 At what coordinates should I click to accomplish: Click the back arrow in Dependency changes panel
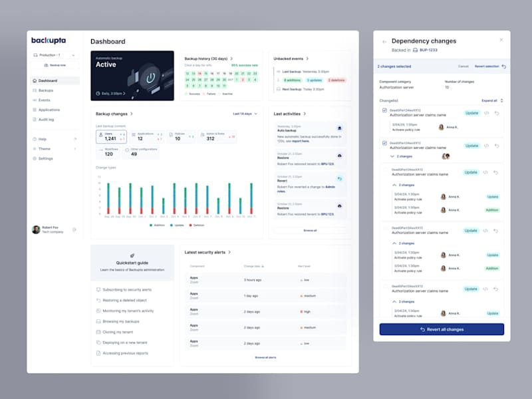384,42
